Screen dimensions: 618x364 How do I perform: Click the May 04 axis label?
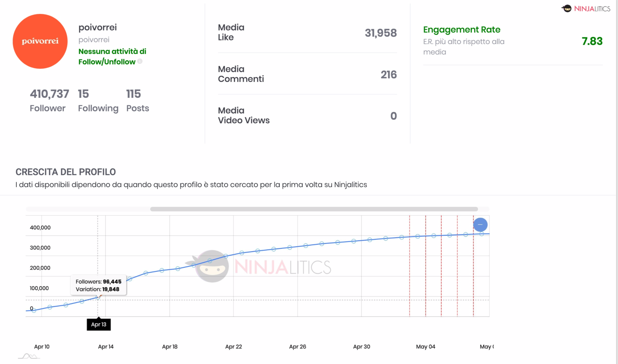coord(426,347)
